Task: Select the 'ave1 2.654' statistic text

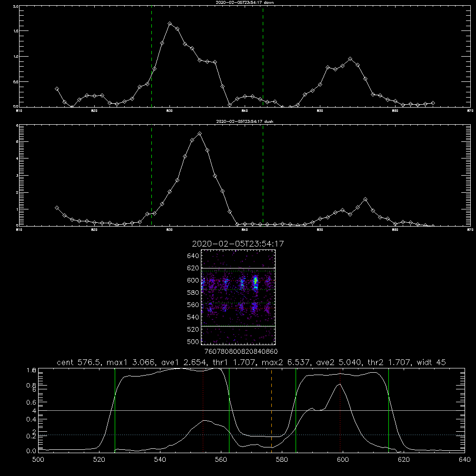Action: point(184,362)
